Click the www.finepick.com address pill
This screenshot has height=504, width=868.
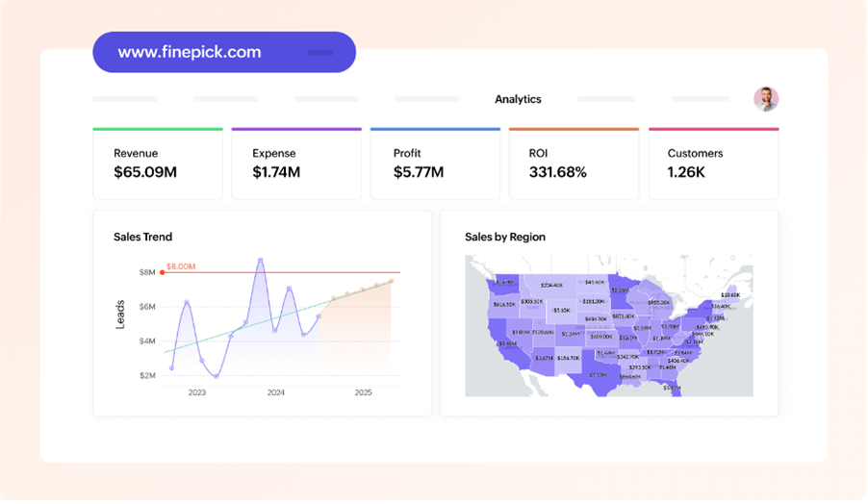(224, 52)
